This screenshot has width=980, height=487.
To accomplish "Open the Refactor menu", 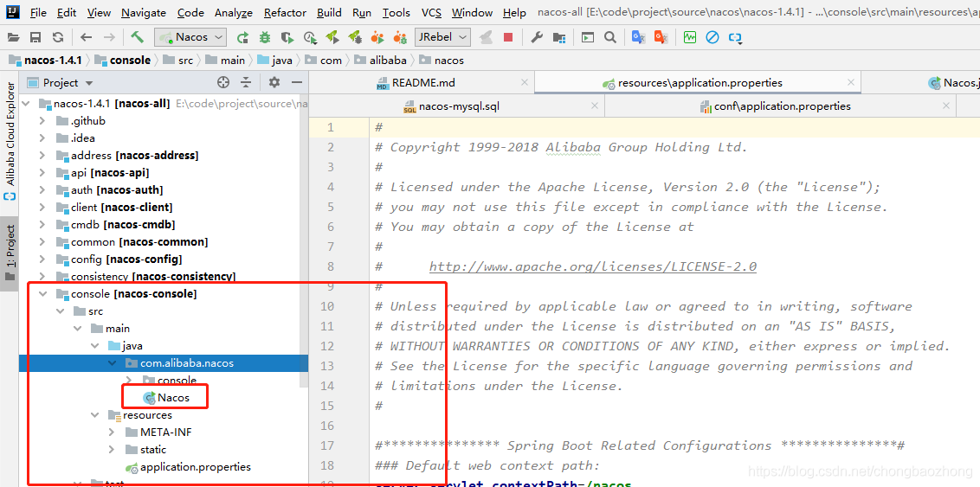I will (x=285, y=12).
